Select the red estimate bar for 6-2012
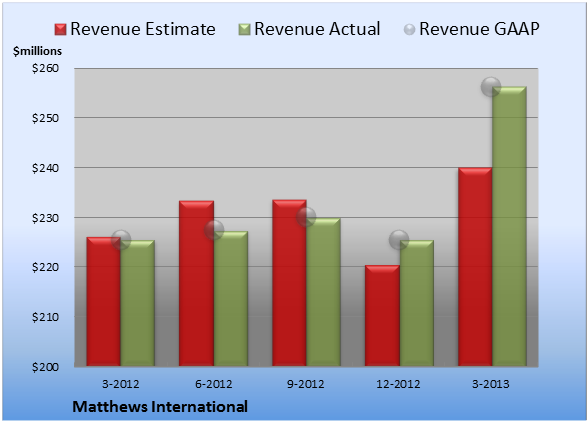 196,283
